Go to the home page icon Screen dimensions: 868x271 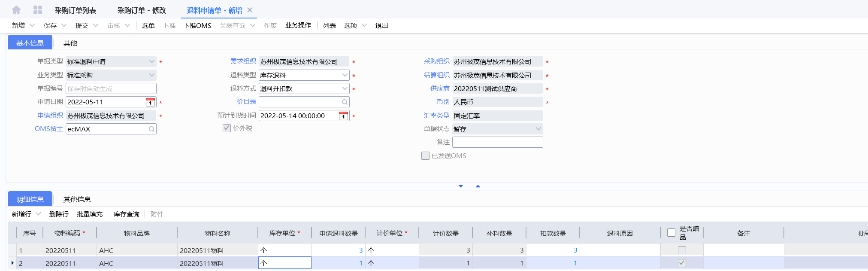tap(16, 10)
